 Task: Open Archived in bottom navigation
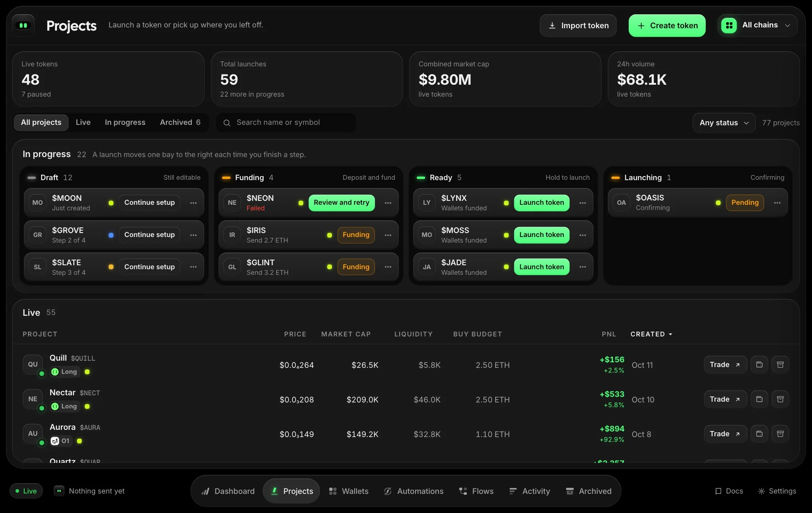(x=589, y=491)
